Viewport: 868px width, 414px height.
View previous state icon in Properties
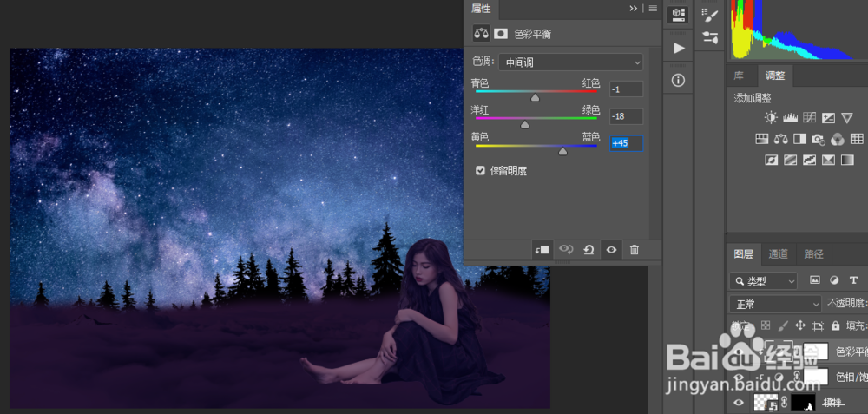(566, 250)
